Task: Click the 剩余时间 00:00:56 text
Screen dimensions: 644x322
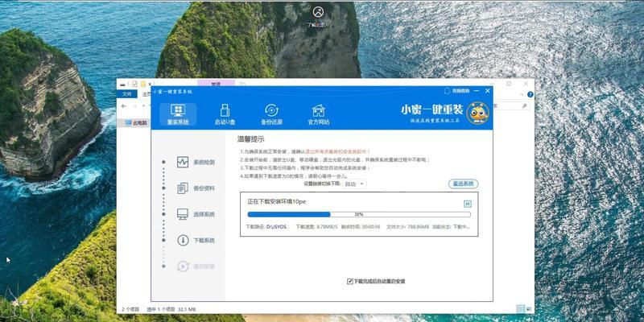Action: click(361, 227)
